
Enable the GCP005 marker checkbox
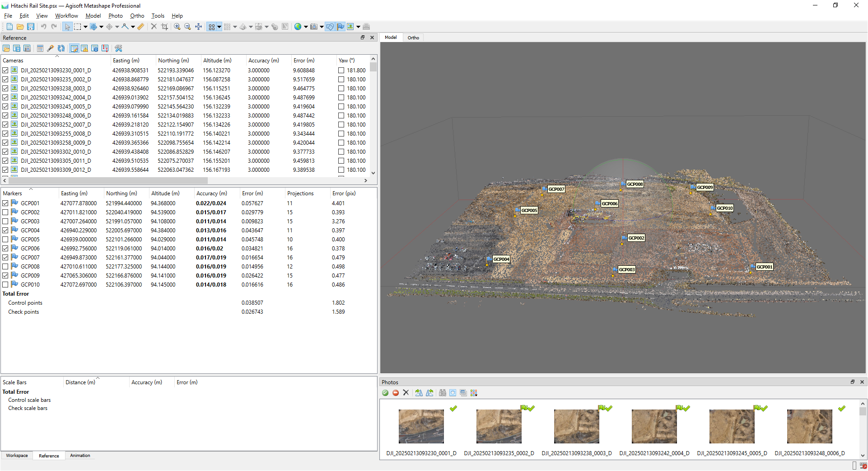pos(5,240)
